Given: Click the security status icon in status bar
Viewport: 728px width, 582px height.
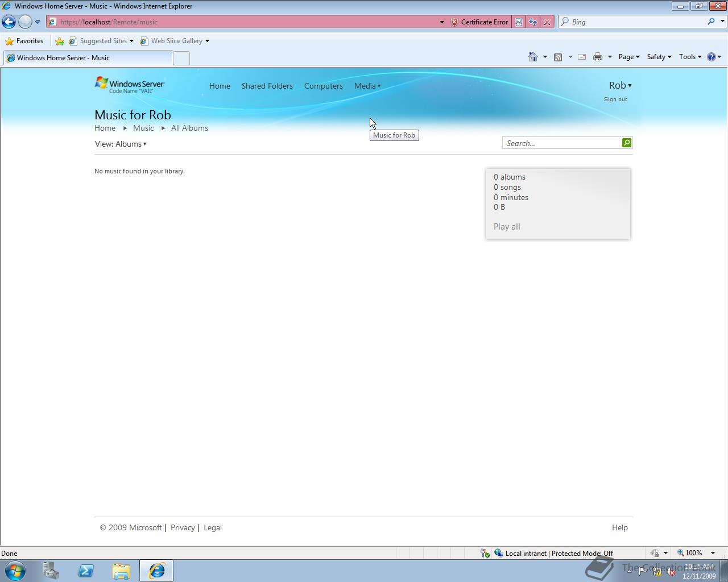Looking at the screenshot, I should tap(485, 553).
